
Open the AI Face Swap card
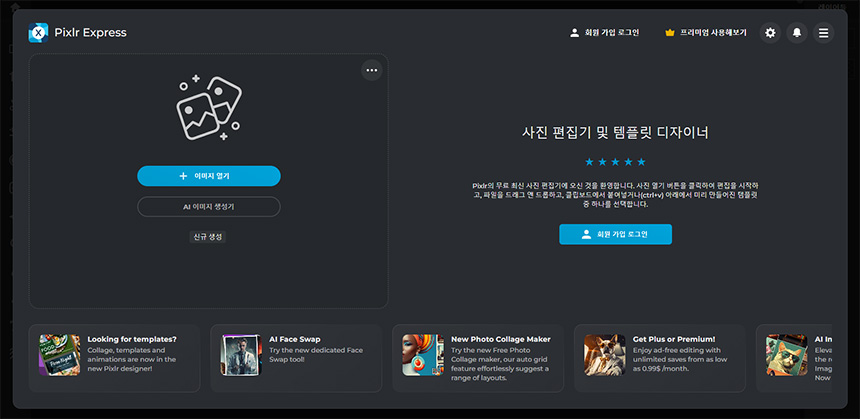(x=296, y=358)
